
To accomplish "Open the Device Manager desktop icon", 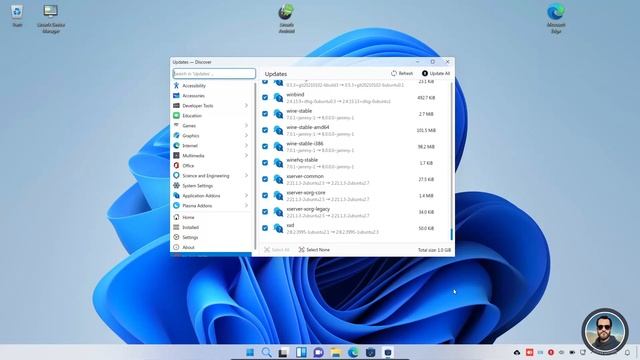I will coord(51,19).
